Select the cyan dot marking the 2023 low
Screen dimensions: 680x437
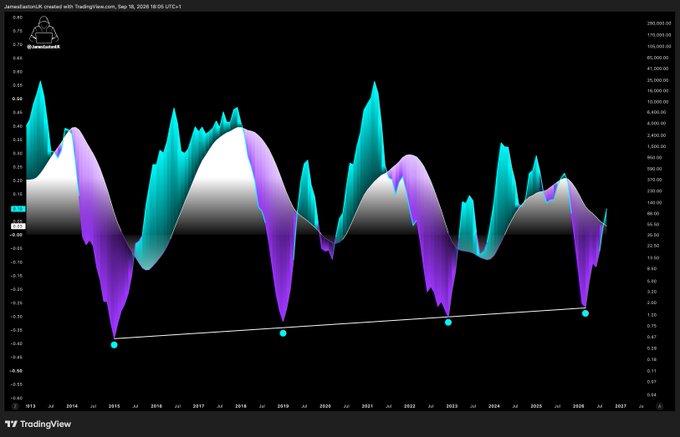448,322
